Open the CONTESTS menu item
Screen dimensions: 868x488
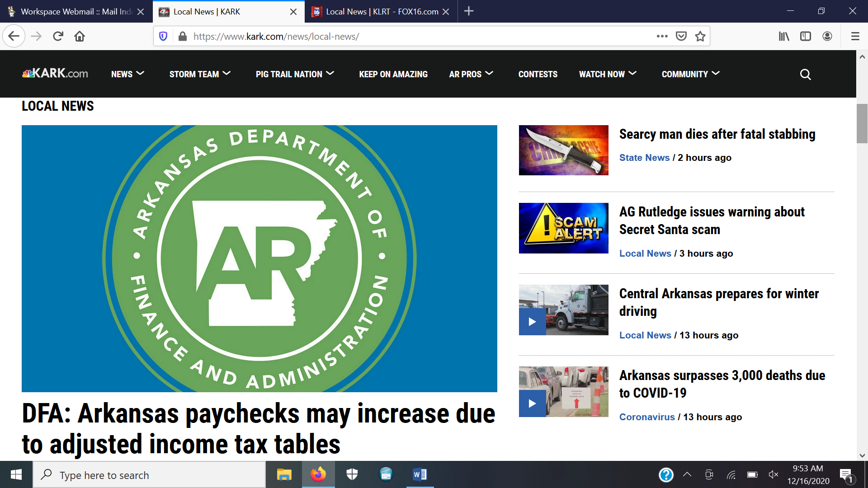coord(538,74)
